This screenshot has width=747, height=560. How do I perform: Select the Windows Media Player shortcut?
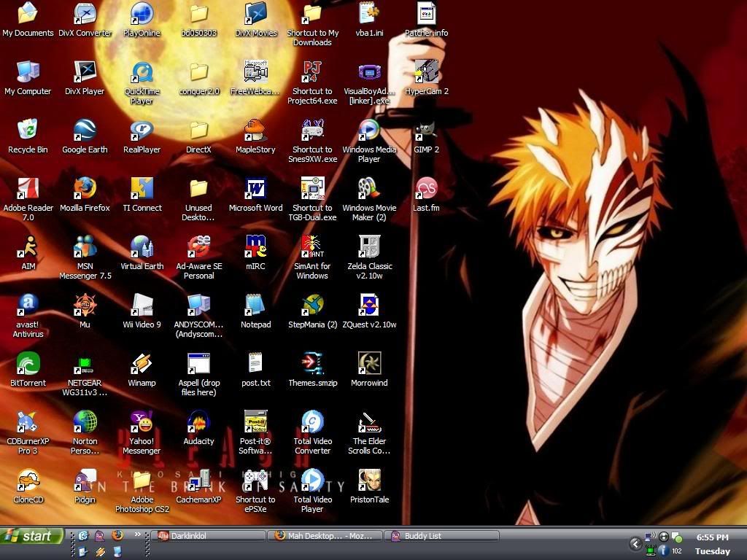point(369,141)
